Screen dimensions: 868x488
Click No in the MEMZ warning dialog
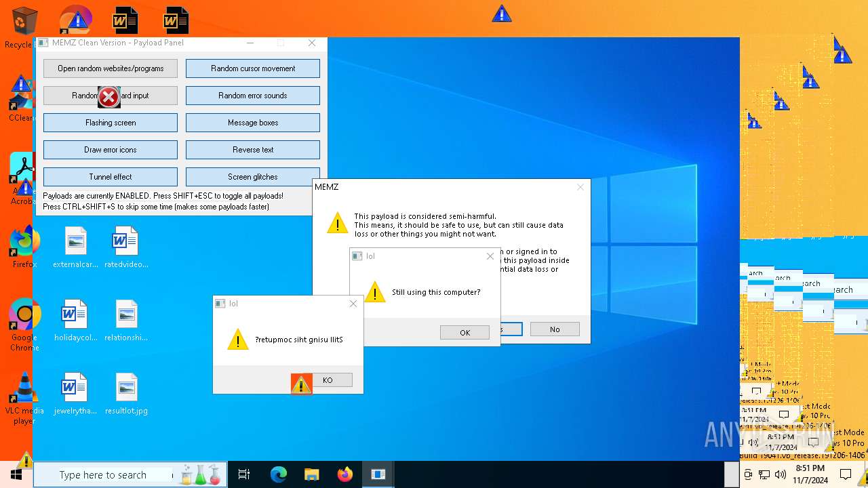coord(555,329)
